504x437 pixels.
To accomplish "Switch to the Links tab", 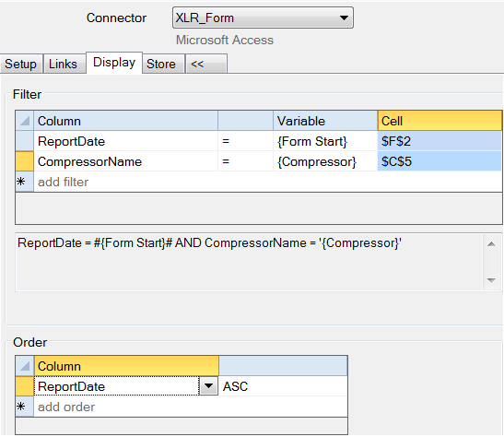I will point(64,64).
